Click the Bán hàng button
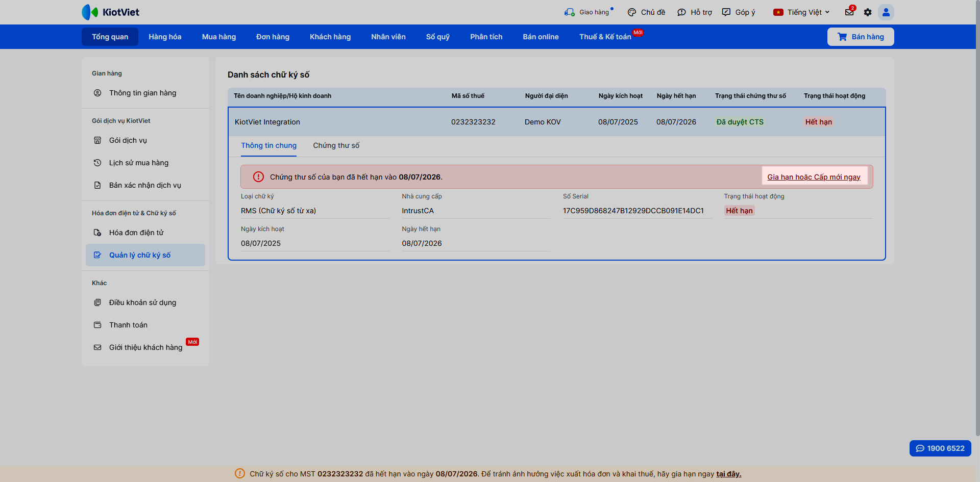 tap(861, 37)
